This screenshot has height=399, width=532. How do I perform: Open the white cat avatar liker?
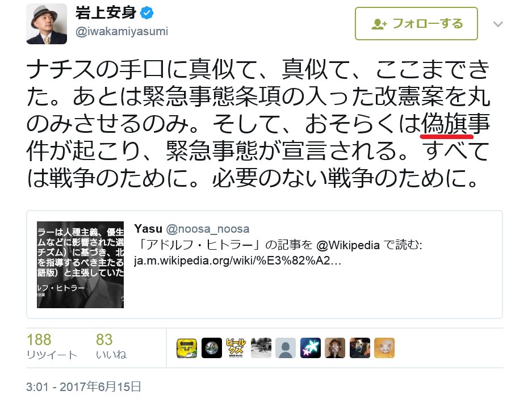tap(384, 348)
